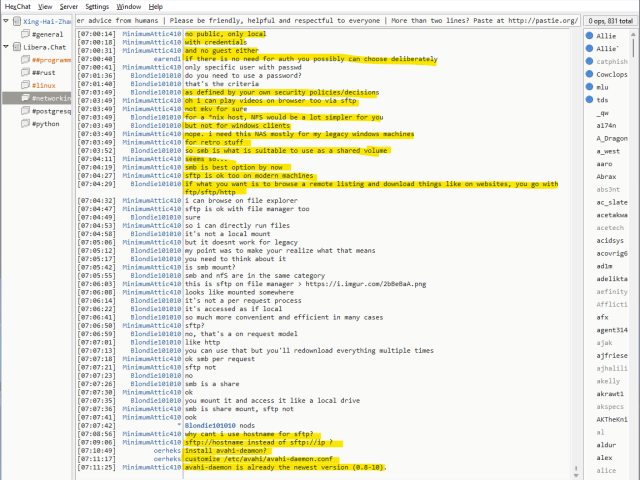Screen dimensions: 640x480
Task: Click the message 'smb is a share'
Action: [212, 384]
